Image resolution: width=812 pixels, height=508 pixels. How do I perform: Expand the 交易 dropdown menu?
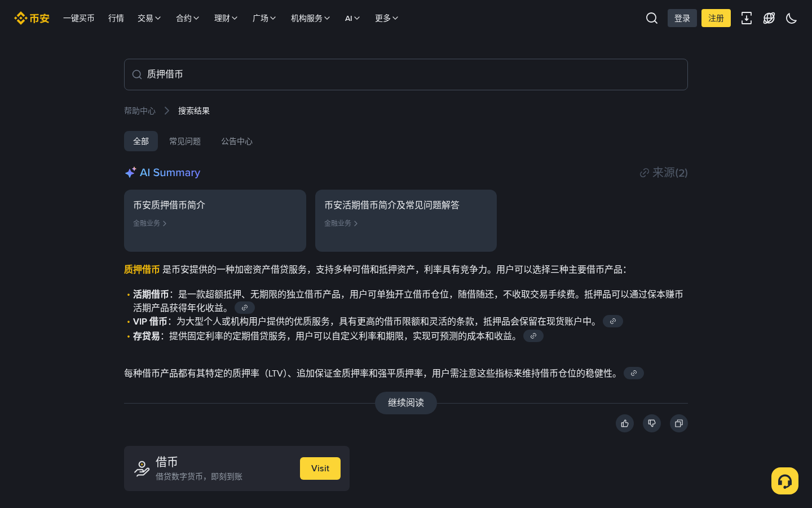pyautogui.click(x=149, y=18)
